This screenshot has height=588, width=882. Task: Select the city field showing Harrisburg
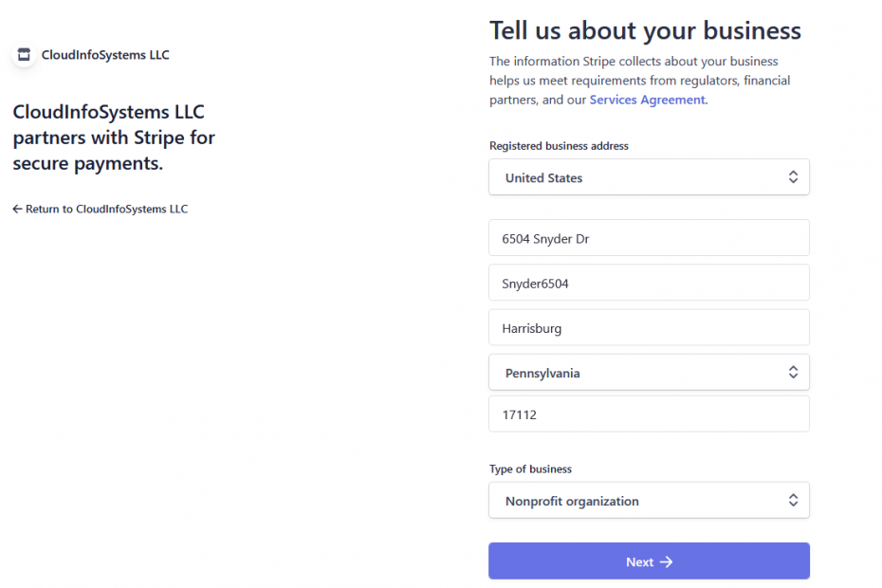pyautogui.click(x=649, y=326)
